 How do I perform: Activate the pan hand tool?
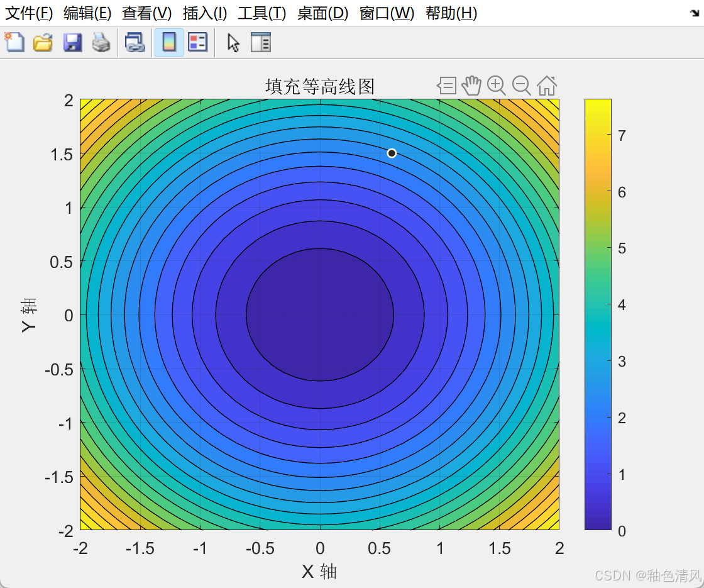471,86
